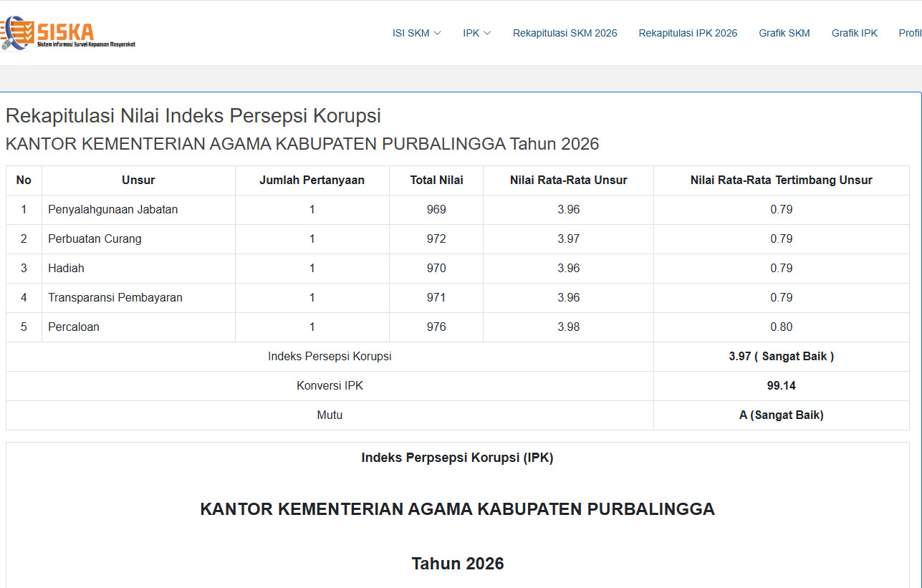Viewport: 922px width, 588px height.
Task: Click the SISKA logo in the header
Action: pos(68,33)
